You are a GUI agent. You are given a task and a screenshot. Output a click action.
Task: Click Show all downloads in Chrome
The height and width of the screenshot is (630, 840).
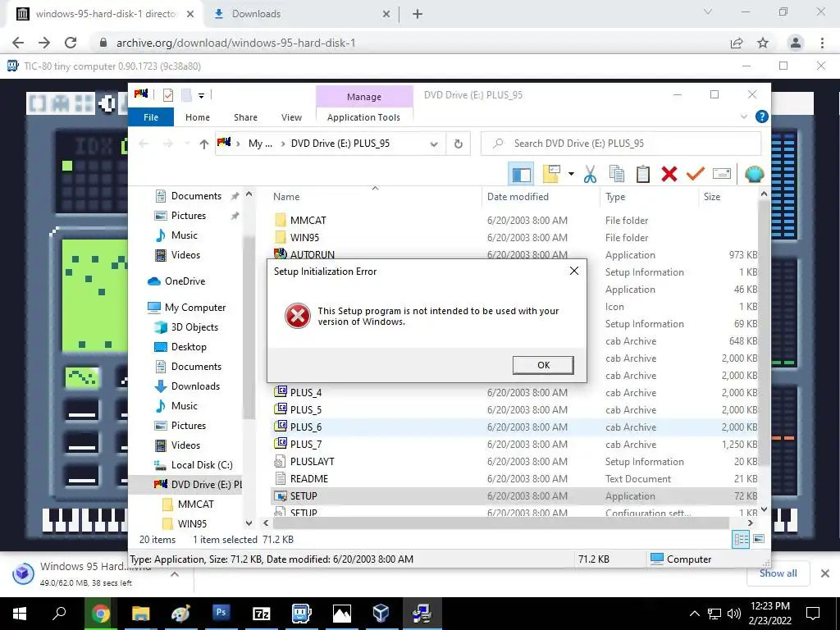(778, 573)
